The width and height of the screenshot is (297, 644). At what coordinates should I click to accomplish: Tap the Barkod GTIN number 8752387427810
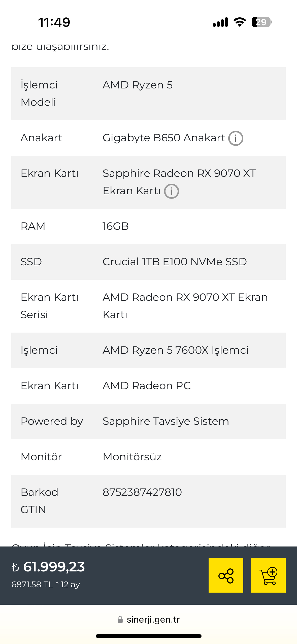point(142,492)
